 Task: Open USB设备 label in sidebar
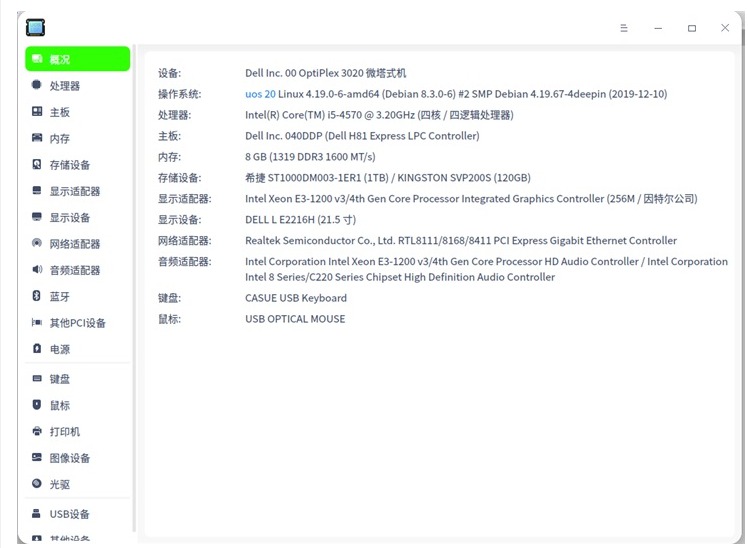[x=70, y=514]
